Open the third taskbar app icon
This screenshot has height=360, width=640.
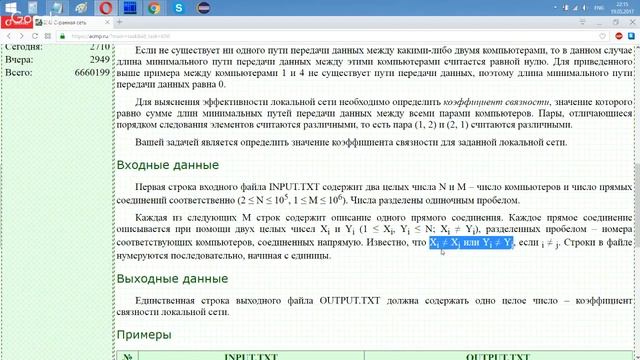point(57,8)
